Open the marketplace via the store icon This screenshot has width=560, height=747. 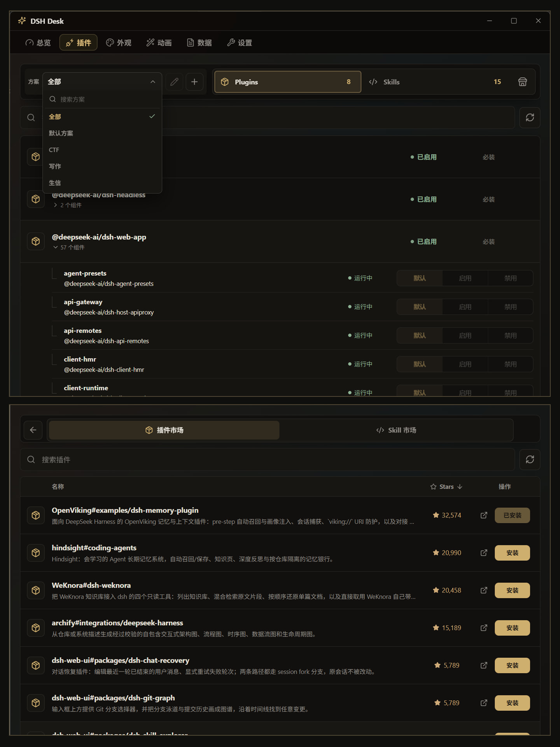(x=522, y=82)
